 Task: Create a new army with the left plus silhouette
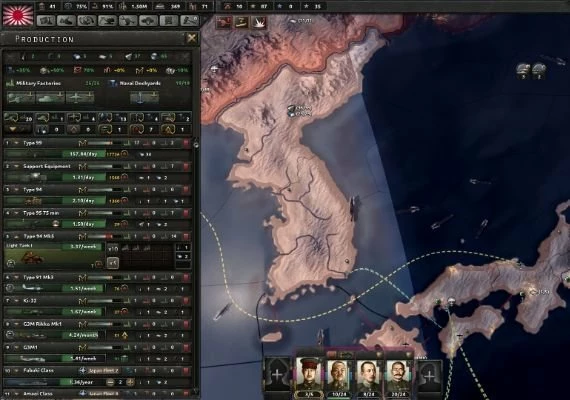tap(277, 375)
